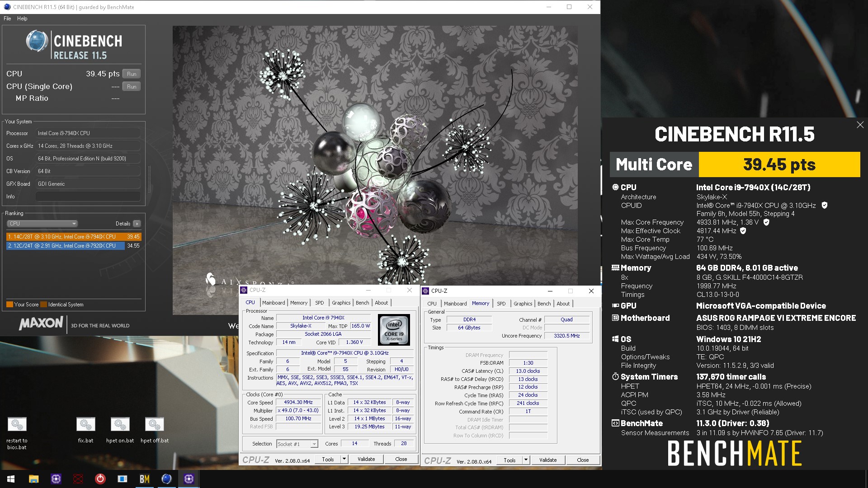Click the Uncore Frequency value 3320.5 MHz
Image resolution: width=868 pixels, height=488 pixels.
(567, 336)
